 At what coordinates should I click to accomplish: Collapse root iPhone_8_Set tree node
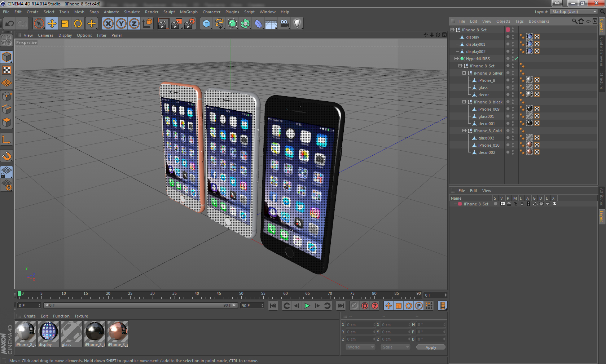pyautogui.click(x=452, y=30)
